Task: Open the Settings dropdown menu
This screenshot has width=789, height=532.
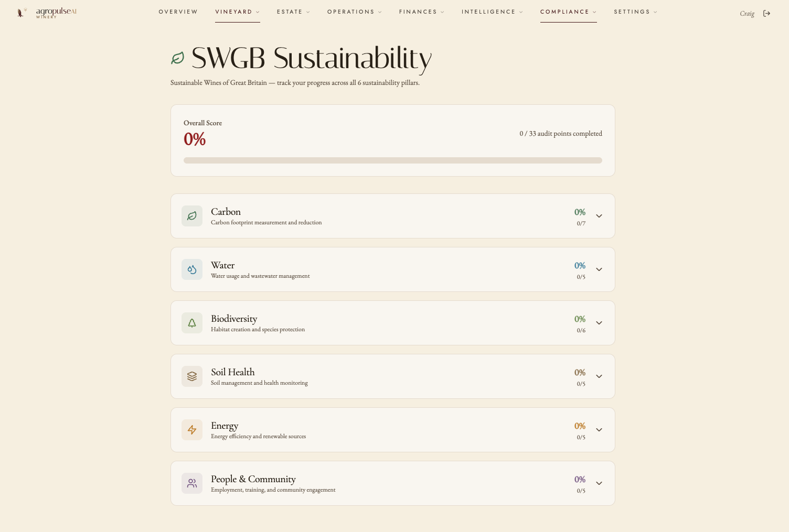Action: pyautogui.click(x=635, y=12)
